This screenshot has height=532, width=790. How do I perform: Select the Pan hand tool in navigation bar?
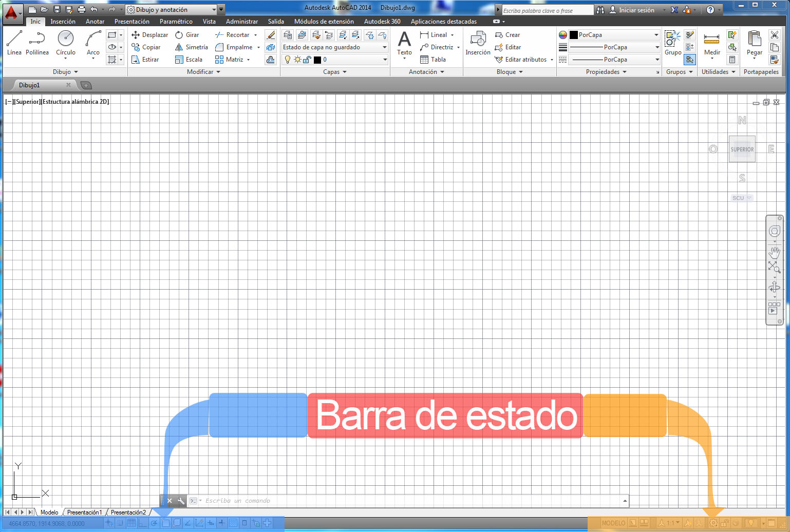point(774,252)
